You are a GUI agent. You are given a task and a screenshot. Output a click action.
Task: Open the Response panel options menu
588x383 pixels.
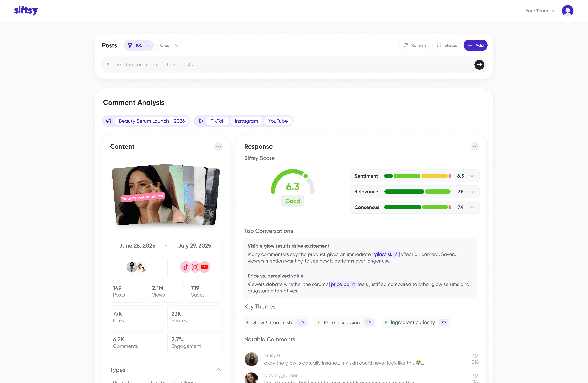click(x=475, y=146)
